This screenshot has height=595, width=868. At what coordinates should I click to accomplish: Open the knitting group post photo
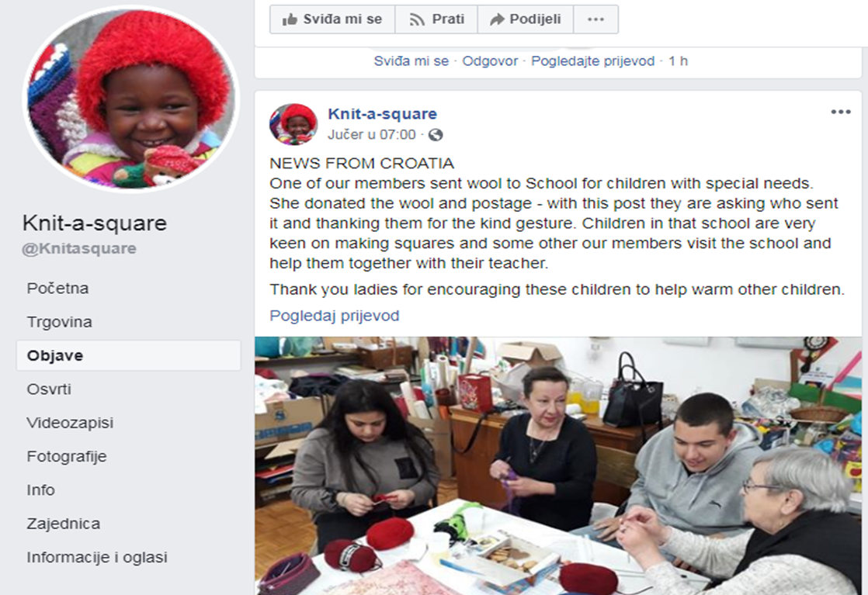pyautogui.click(x=558, y=465)
